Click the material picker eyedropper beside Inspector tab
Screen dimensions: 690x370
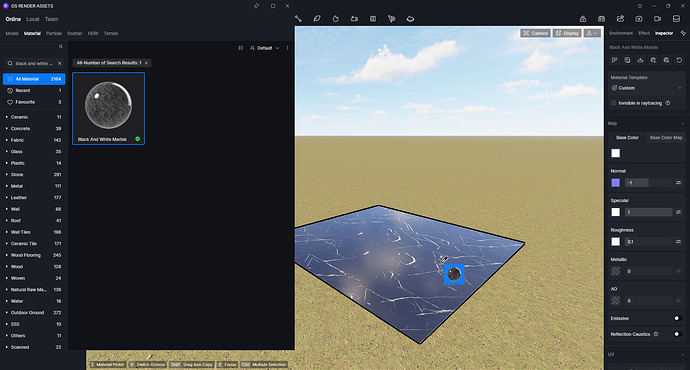683,33
